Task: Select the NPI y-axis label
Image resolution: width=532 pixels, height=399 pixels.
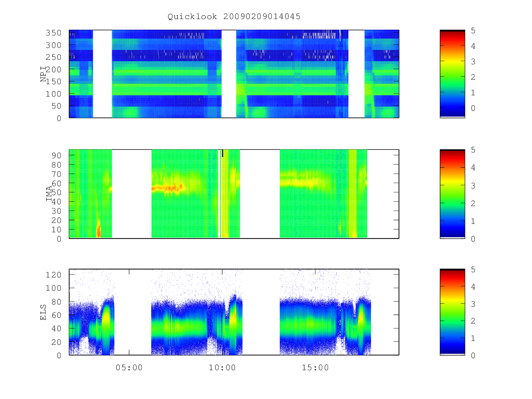Action: coord(43,74)
